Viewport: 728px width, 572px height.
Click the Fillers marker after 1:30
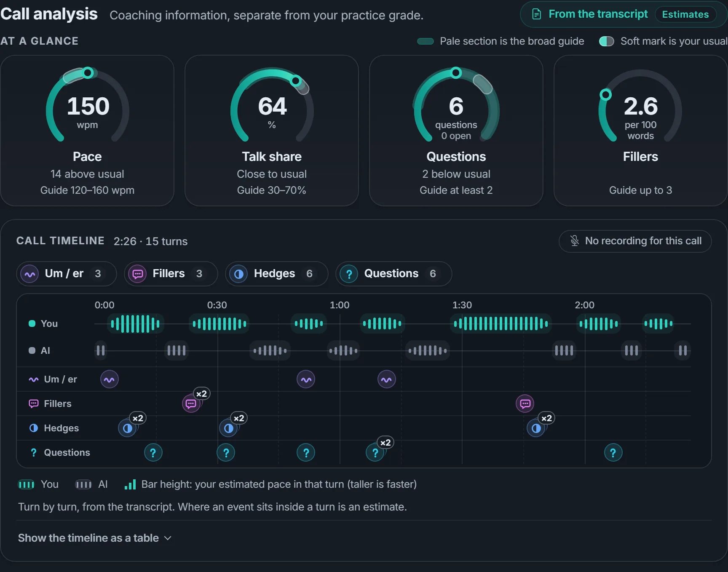pyautogui.click(x=525, y=404)
